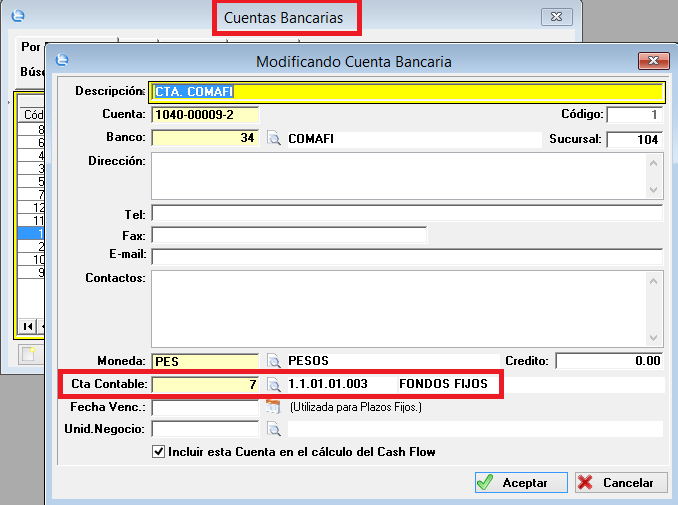This screenshot has width=678, height=505.
Task: Open the Banco lookup magnifier
Action: (x=274, y=139)
